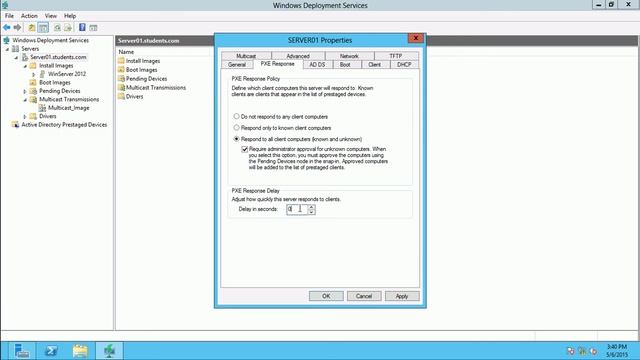640x360 pixels.
Task: Toggle Show/Hide Console Tree toolbar button
Action: [x=43, y=27]
